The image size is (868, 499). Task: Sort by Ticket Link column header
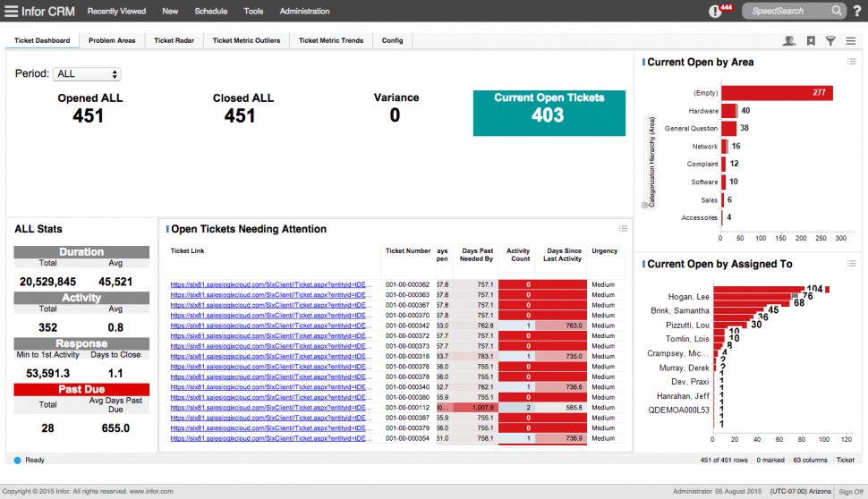point(187,250)
